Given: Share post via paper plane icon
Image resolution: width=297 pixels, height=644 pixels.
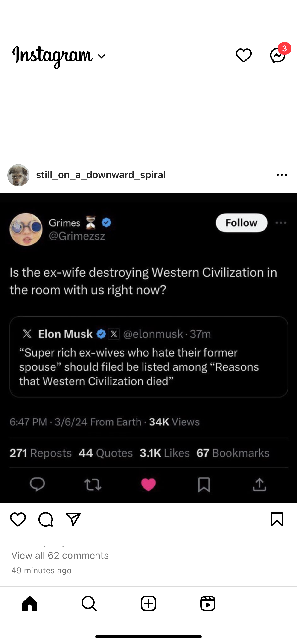Looking at the screenshot, I should coord(73,519).
